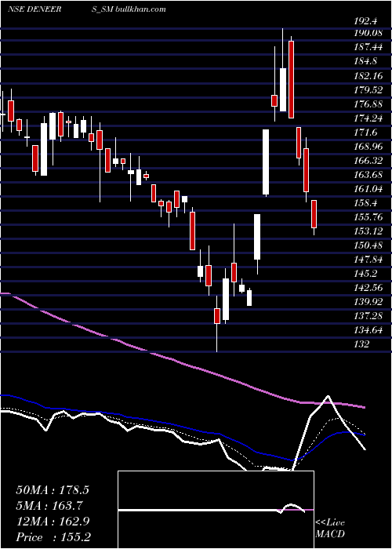This screenshot has height=549, width=392.
Task: Click the 5MA : 163.7 readout
Action: [x=49, y=506]
